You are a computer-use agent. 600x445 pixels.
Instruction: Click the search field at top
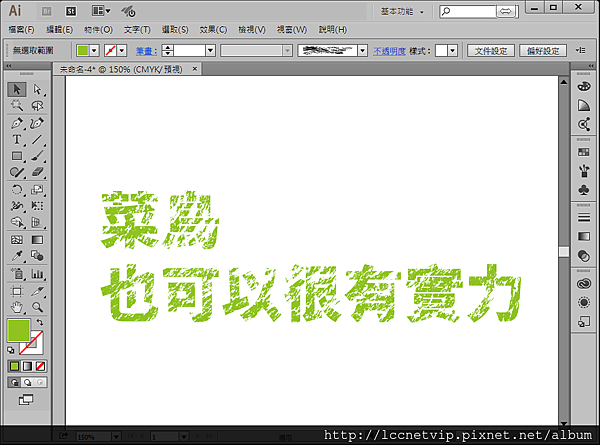(468, 11)
